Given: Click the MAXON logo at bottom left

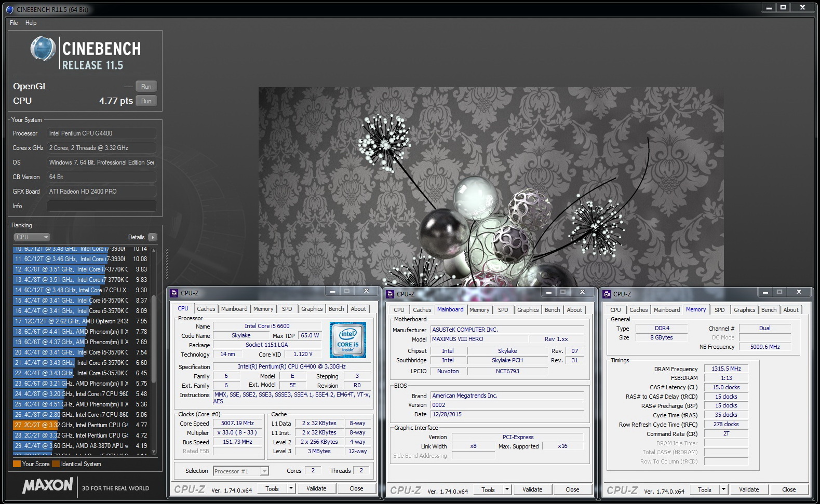Looking at the screenshot, I should 48,486.
